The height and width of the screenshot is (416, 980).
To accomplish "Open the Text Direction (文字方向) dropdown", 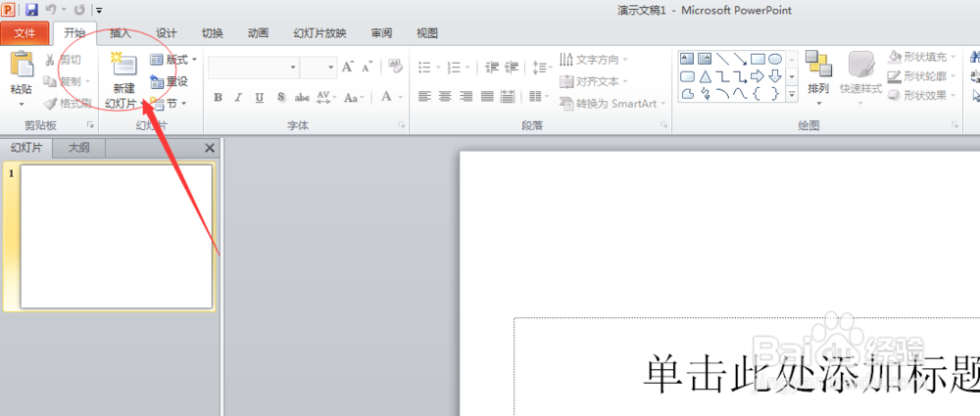I will (x=594, y=60).
